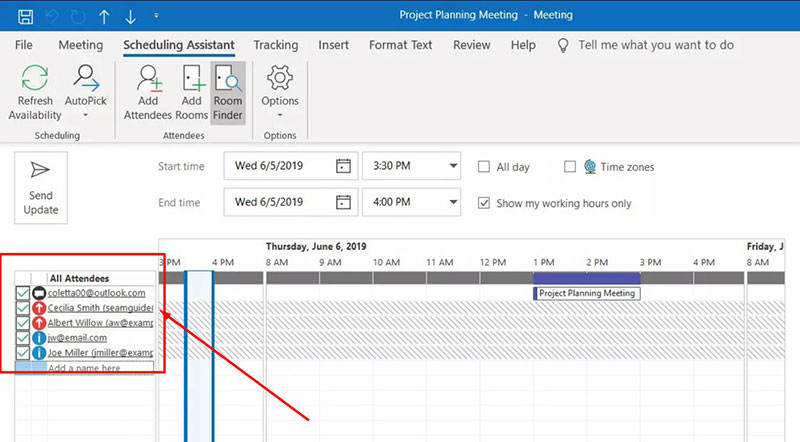Click the All Attendees header

(79, 278)
